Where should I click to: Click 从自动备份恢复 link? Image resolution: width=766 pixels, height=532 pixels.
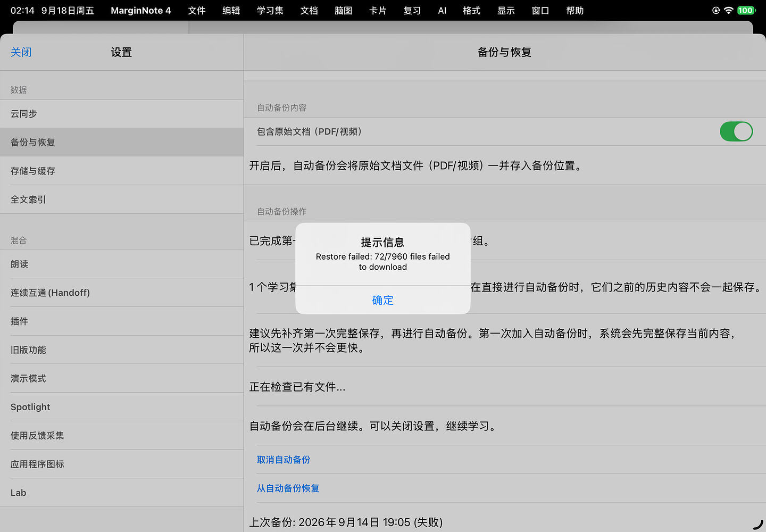click(x=288, y=488)
